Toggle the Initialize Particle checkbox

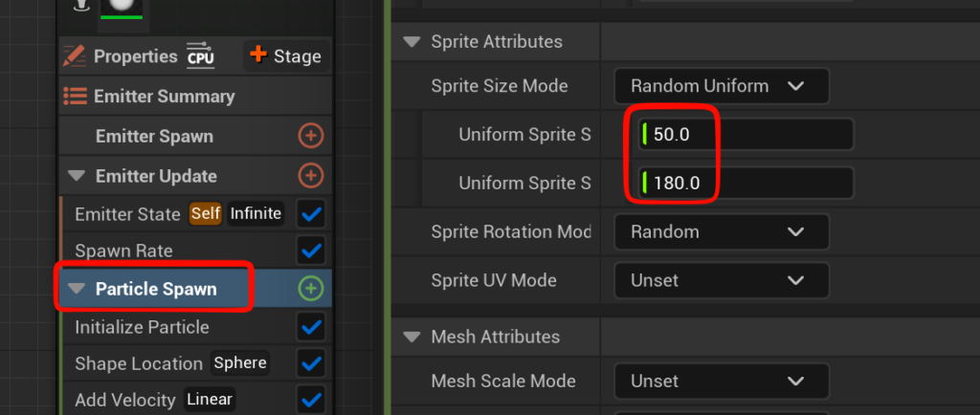click(311, 327)
